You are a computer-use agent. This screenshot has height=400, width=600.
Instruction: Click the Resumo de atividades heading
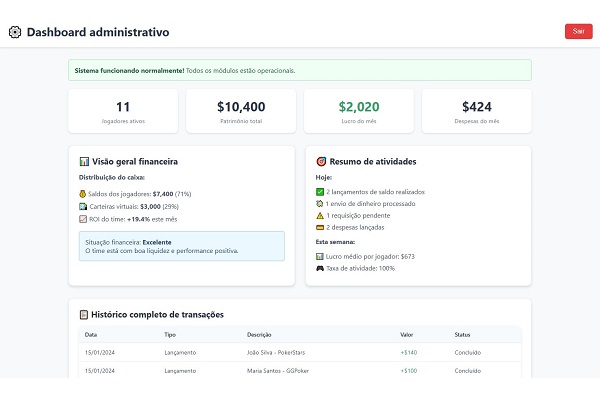373,162
